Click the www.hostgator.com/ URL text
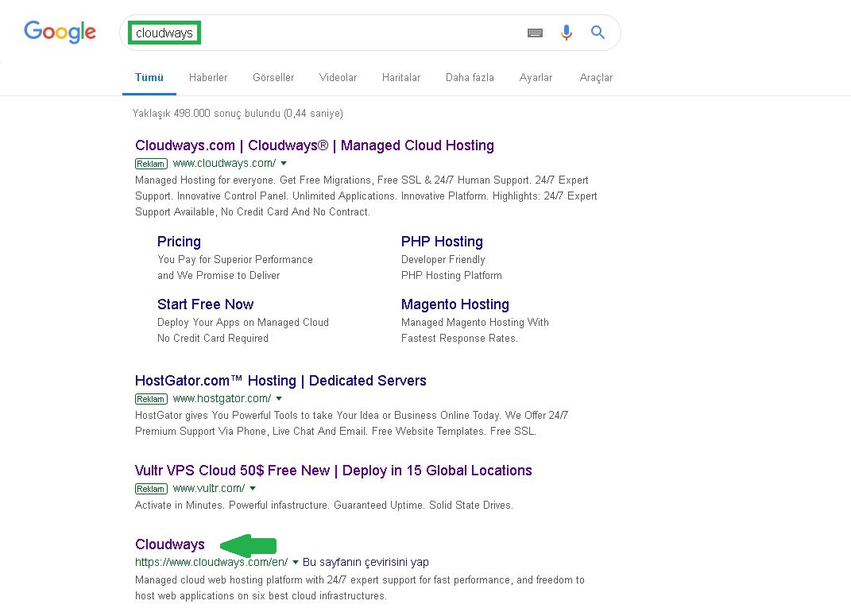 (x=222, y=398)
